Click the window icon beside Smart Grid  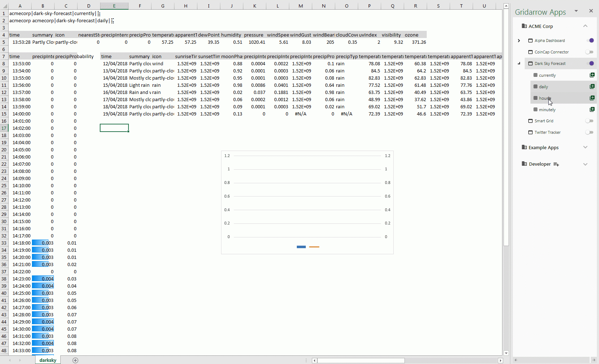click(530, 121)
